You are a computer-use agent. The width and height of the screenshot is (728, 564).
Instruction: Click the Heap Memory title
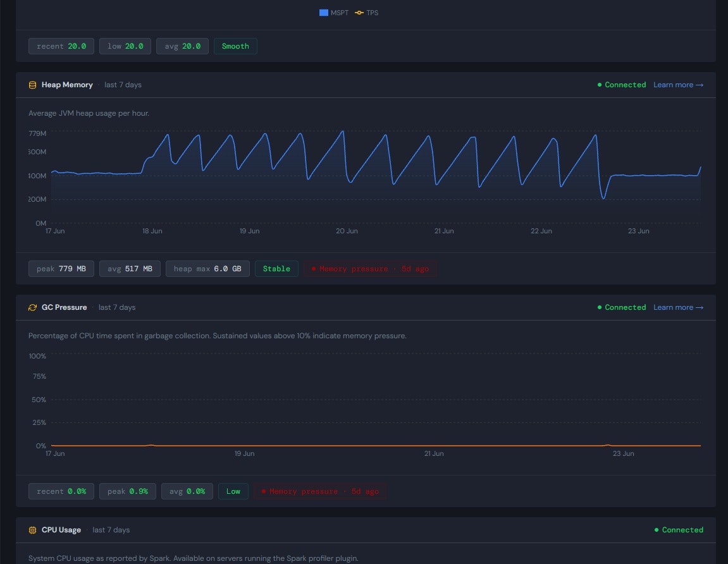point(67,85)
